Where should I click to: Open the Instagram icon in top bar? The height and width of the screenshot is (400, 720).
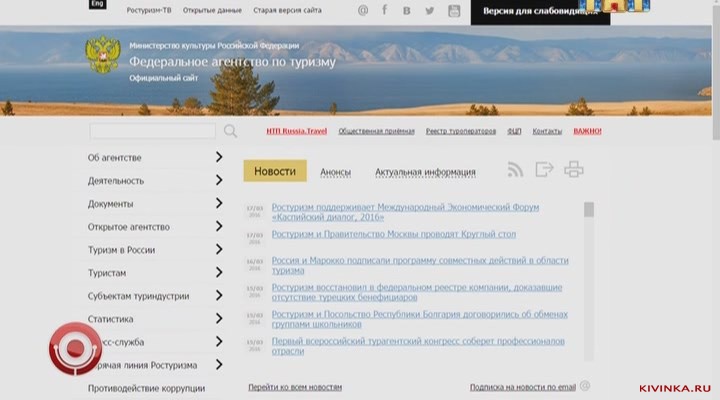[454, 10]
